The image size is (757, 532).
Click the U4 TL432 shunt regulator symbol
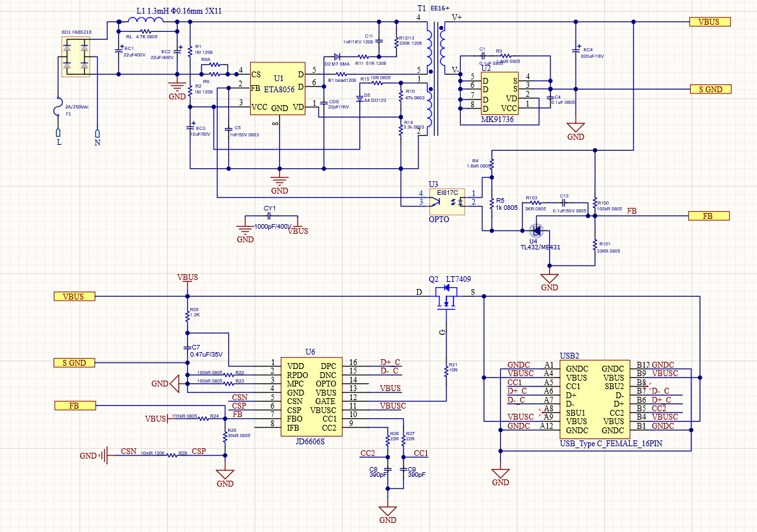tap(537, 231)
